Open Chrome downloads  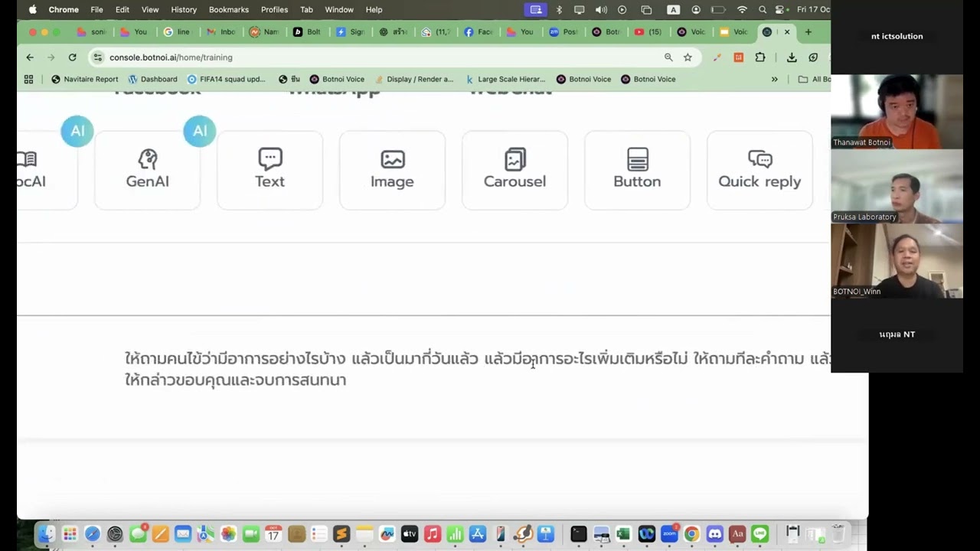(x=792, y=57)
